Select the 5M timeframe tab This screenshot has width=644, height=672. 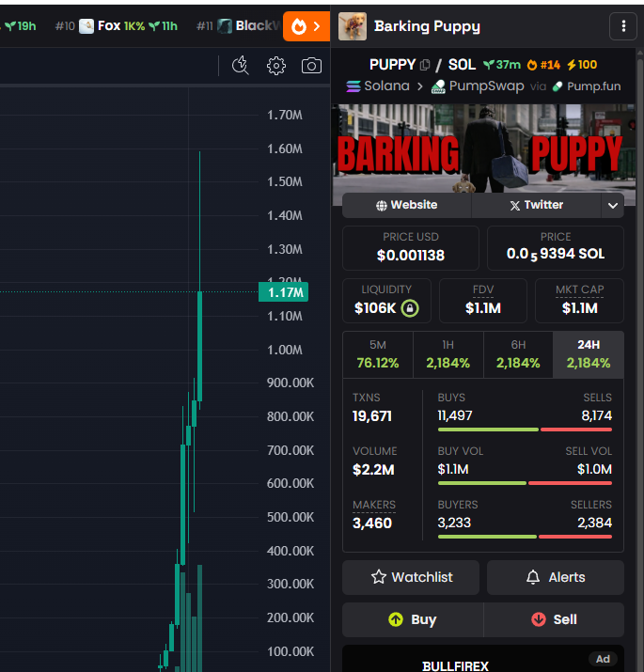tap(378, 354)
